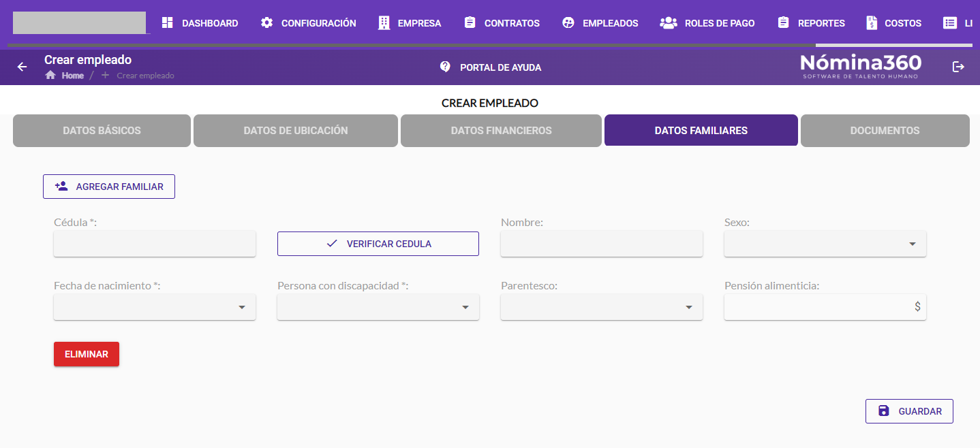The height and width of the screenshot is (448, 980).
Task: Open the Parentesco dropdown
Action: (x=602, y=307)
